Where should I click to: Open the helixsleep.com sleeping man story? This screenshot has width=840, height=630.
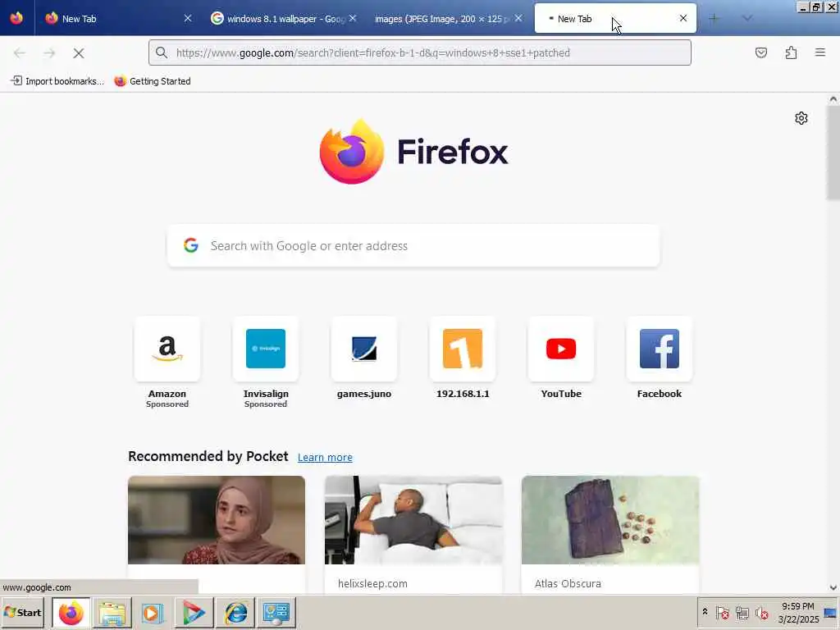[413, 520]
